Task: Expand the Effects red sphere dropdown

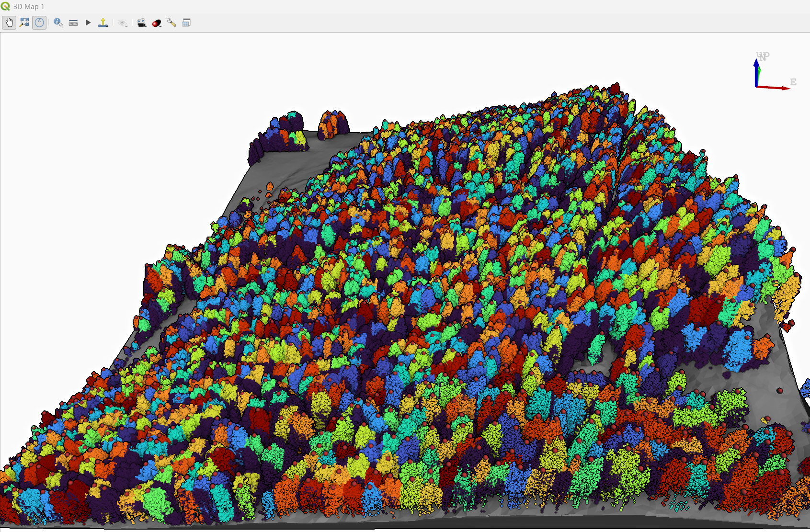Action: tap(157, 23)
